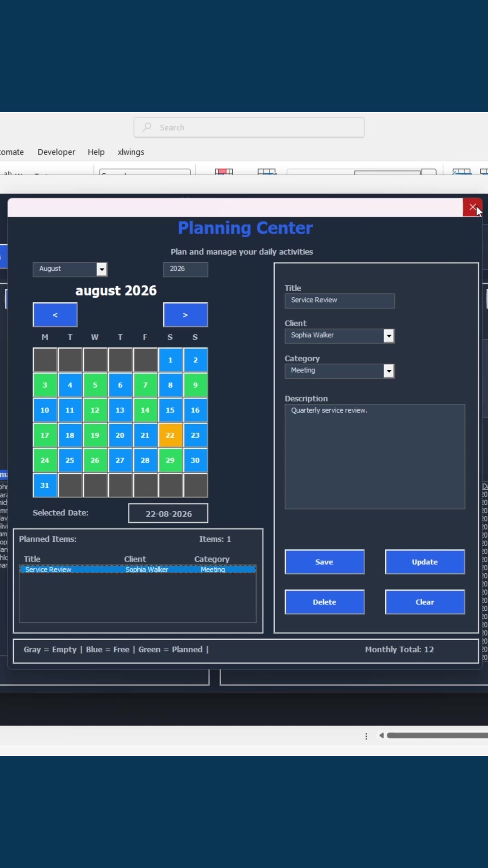Open the Developer ribbon tab
488x868 pixels.
coord(56,152)
